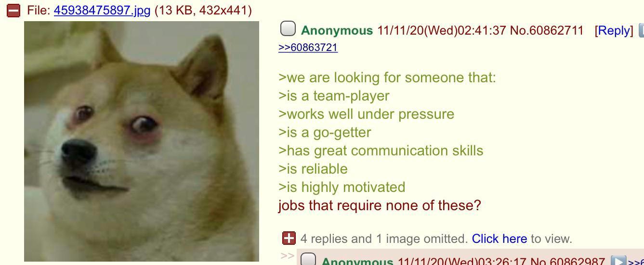
Task: Click partially visible icon right of Reply
Action: point(641,30)
